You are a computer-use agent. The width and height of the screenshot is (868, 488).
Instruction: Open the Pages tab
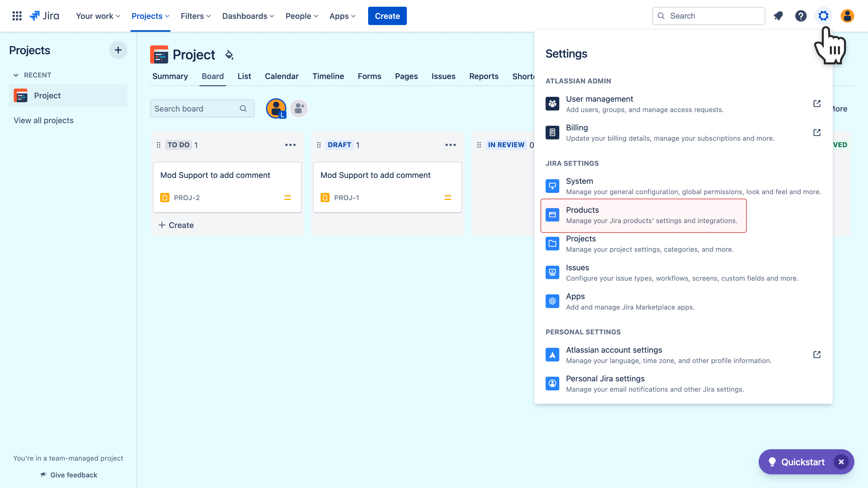pyautogui.click(x=406, y=76)
